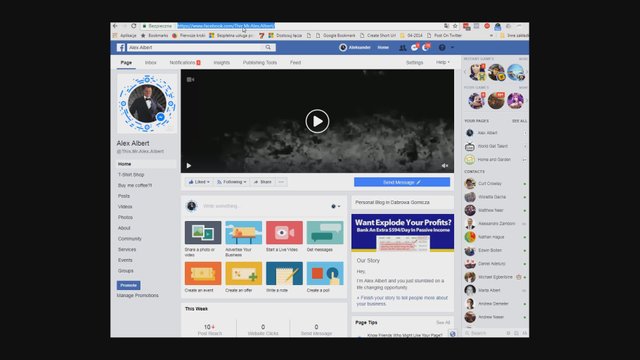Image resolution: width=640 pixels, height=360 pixels.
Task: Click the Aleksander profile link in top bar
Action: [x=355, y=47]
